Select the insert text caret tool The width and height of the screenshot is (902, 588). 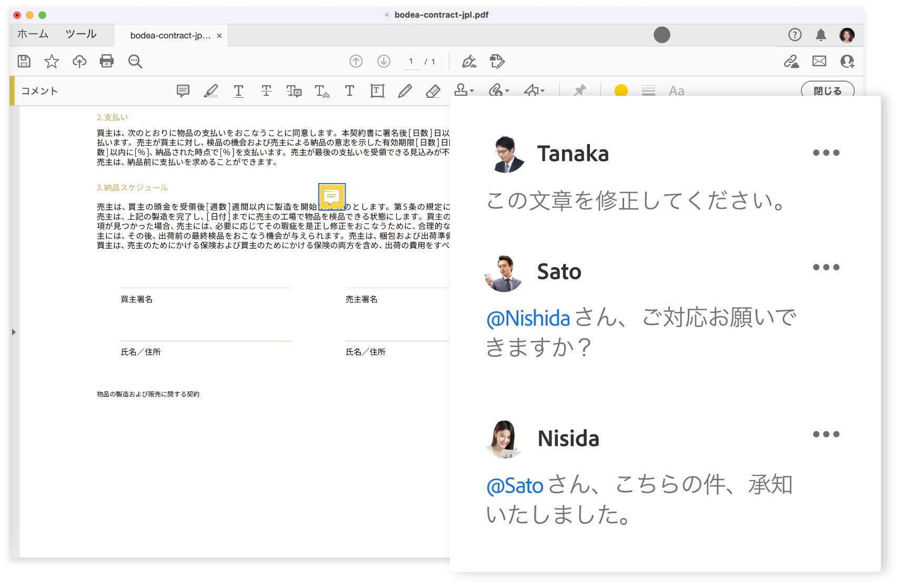[322, 91]
